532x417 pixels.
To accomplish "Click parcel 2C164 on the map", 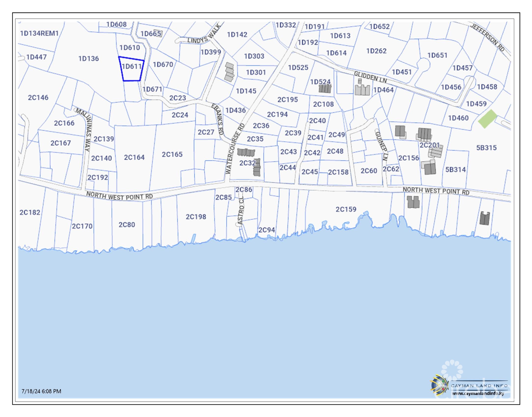I will click(134, 157).
